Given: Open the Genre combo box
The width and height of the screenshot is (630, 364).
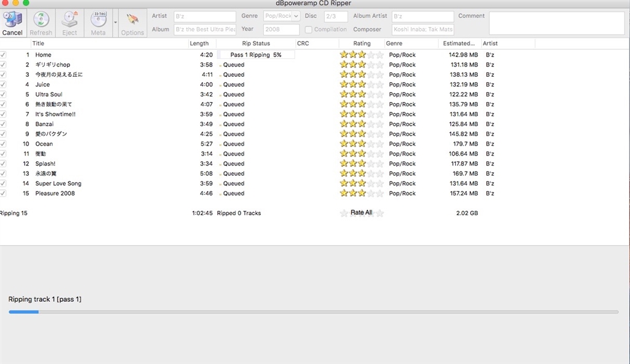Looking at the screenshot, I should (282, 16).
